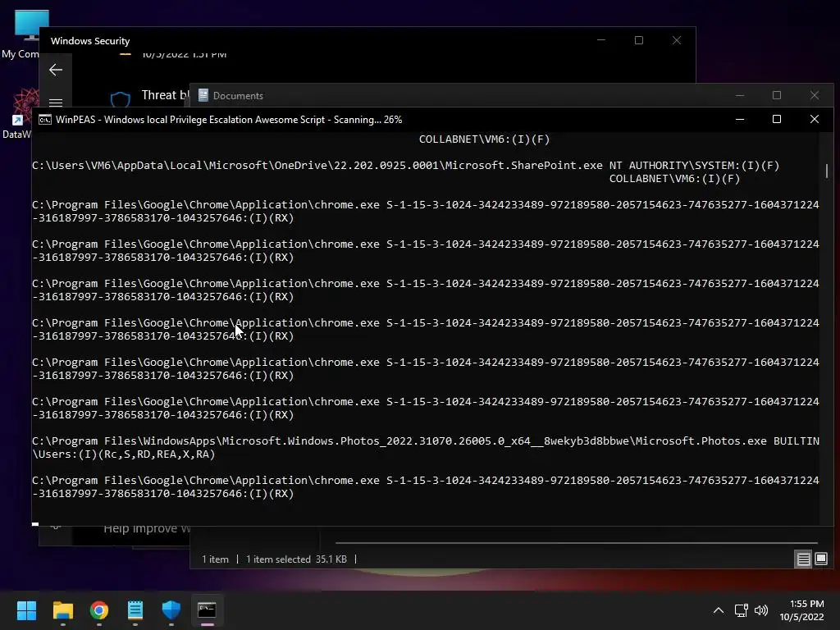Show hidden system tray icons
840x630 pixels.
(x=719, y=610)
